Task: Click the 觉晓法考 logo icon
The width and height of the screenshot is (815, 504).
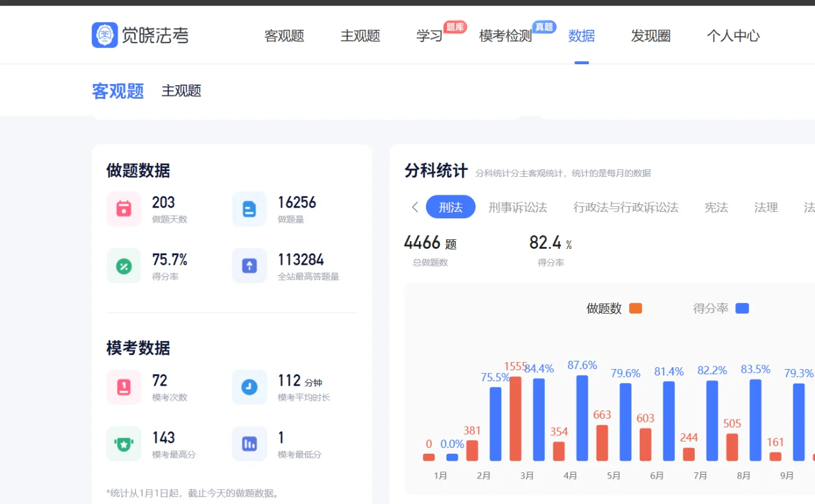Action: [x=104, y=35]
